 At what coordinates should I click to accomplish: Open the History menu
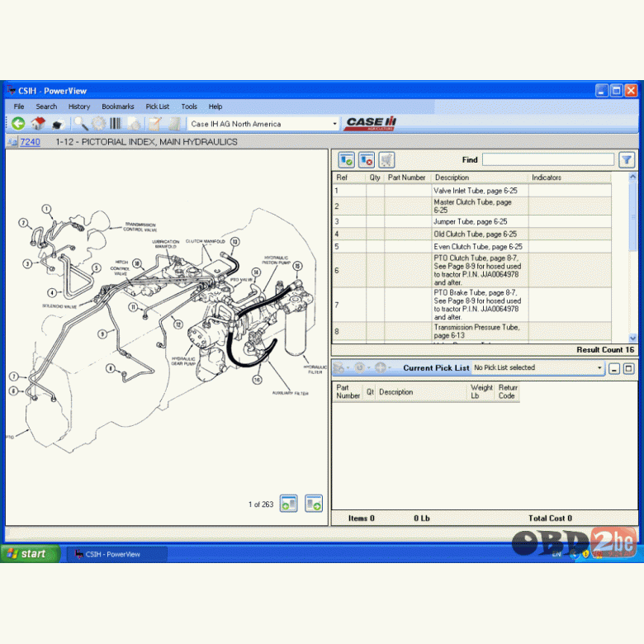pyautogui.click(x=79, y=107)
